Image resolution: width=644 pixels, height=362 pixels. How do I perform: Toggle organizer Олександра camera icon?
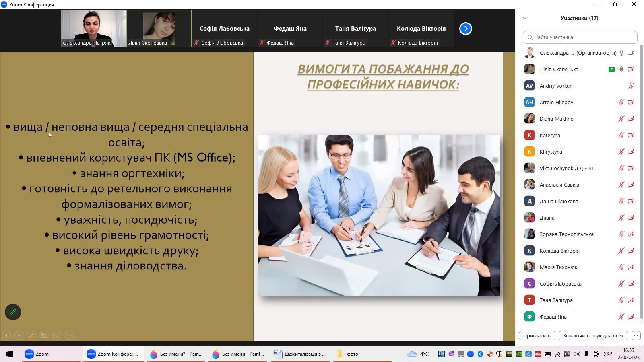coord(631,53)
